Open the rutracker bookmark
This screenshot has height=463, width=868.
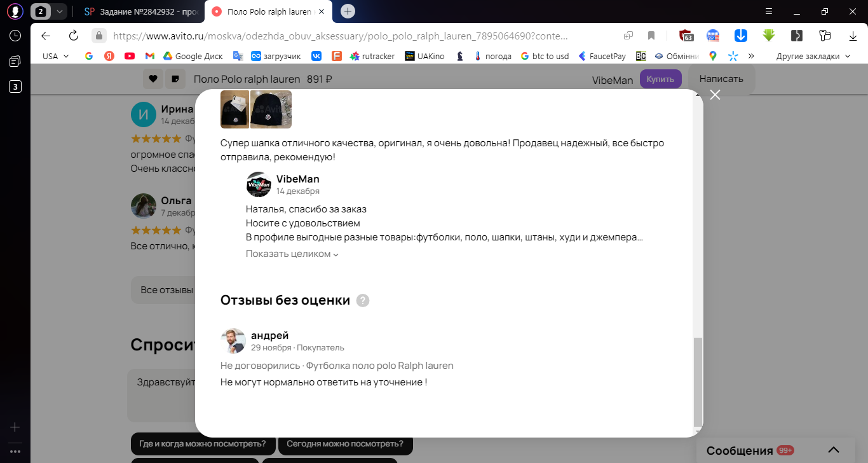tap(372, 56)
